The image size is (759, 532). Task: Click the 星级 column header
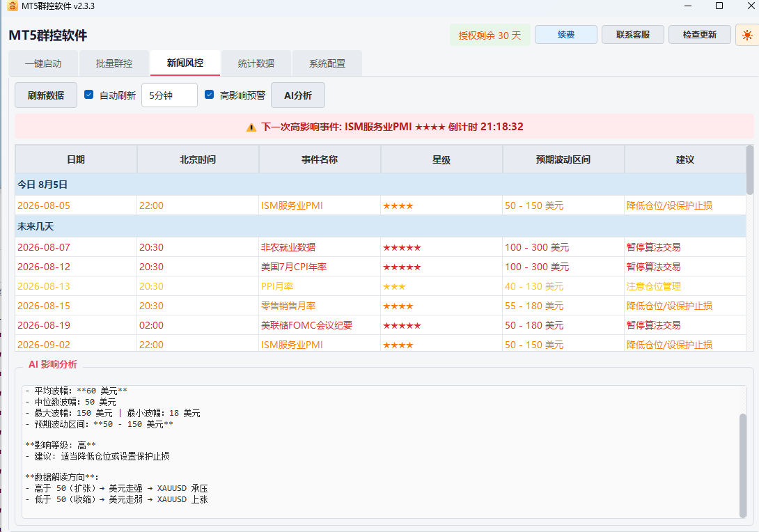(x=441, y=159)
